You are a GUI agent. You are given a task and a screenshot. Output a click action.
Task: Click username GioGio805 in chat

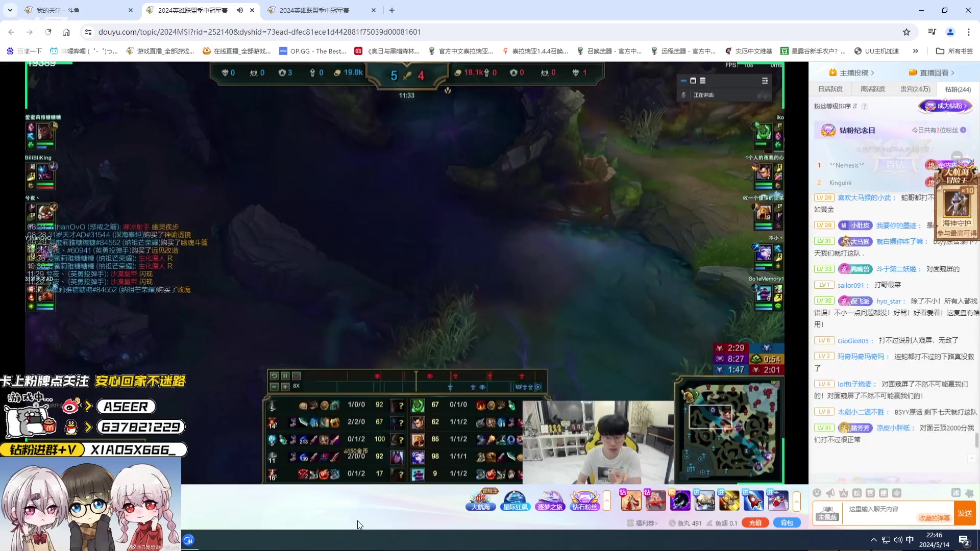[853, 341]
